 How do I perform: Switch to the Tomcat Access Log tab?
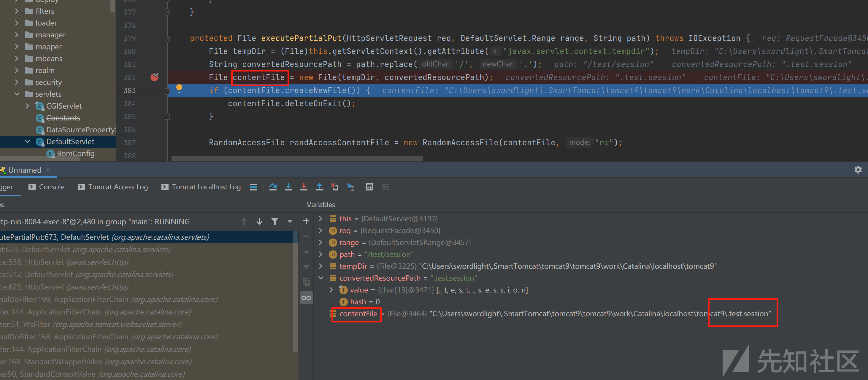point(113,187)
